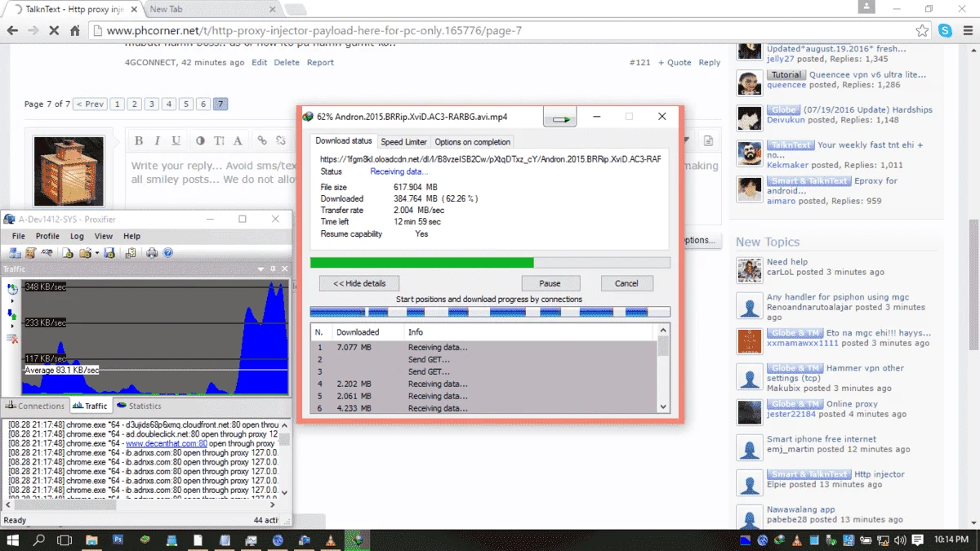Click Proxifier log scrollbar down arrow
980x551 pixels.
point(285,492)
